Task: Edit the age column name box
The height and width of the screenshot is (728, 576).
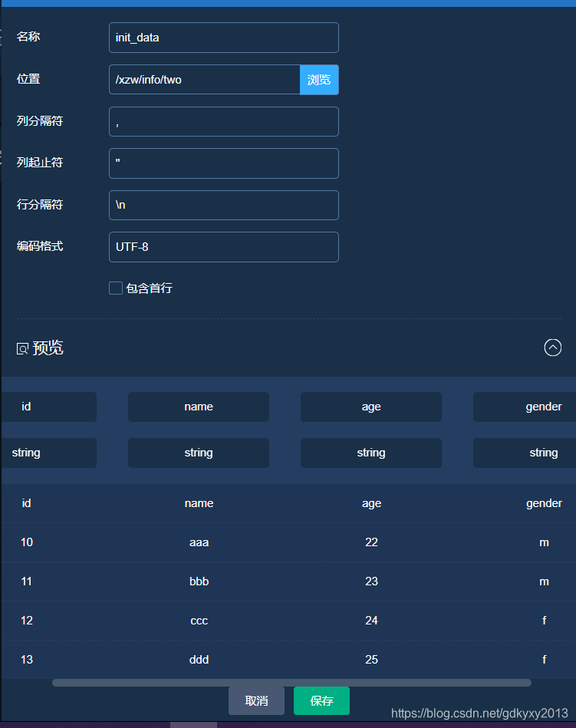Action: [x=371, y=407]
